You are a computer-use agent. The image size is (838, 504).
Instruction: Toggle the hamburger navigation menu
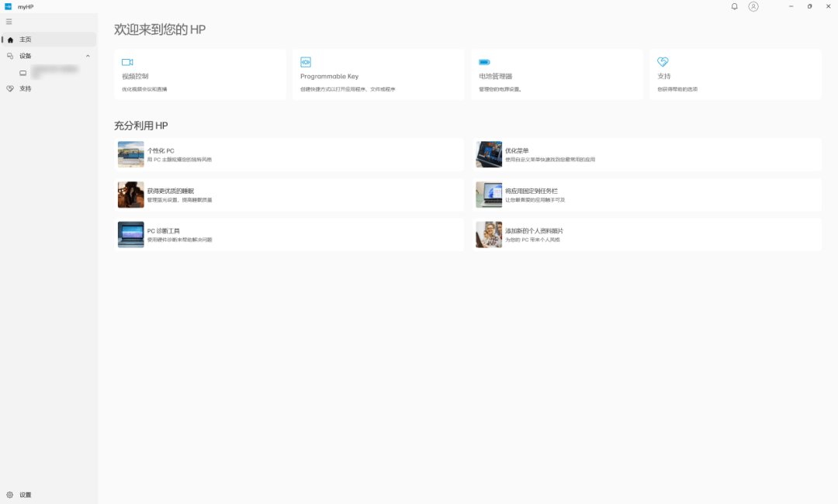click(9, 22)
